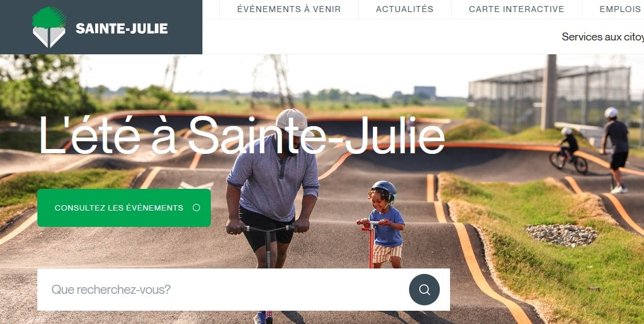Click the green tree logo icon

(x=49, y=27)
